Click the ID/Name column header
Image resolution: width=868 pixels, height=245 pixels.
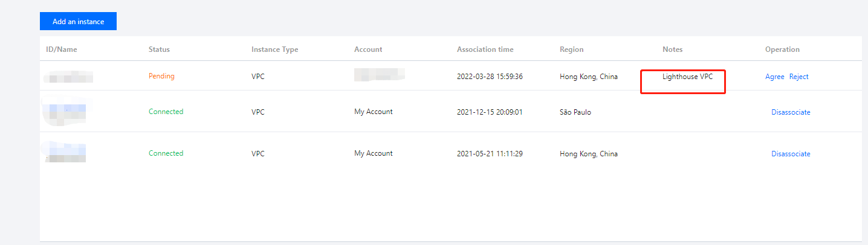click(x=62, y=49)
